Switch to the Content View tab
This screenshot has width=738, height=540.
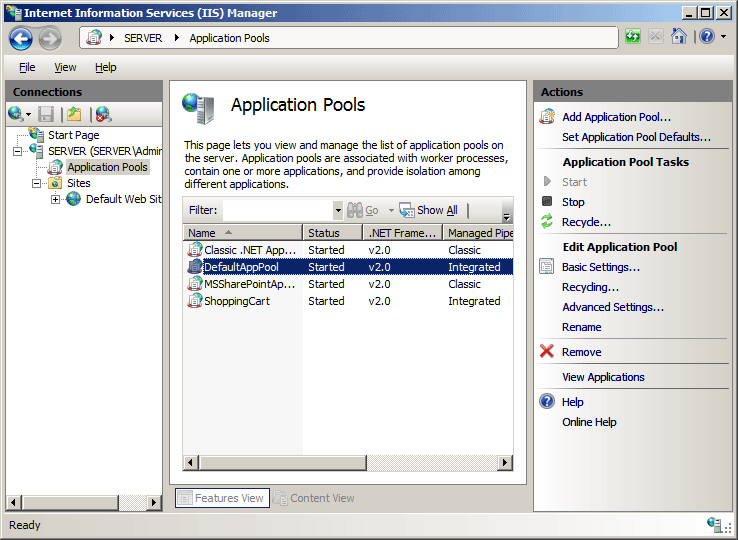(315, 498)
